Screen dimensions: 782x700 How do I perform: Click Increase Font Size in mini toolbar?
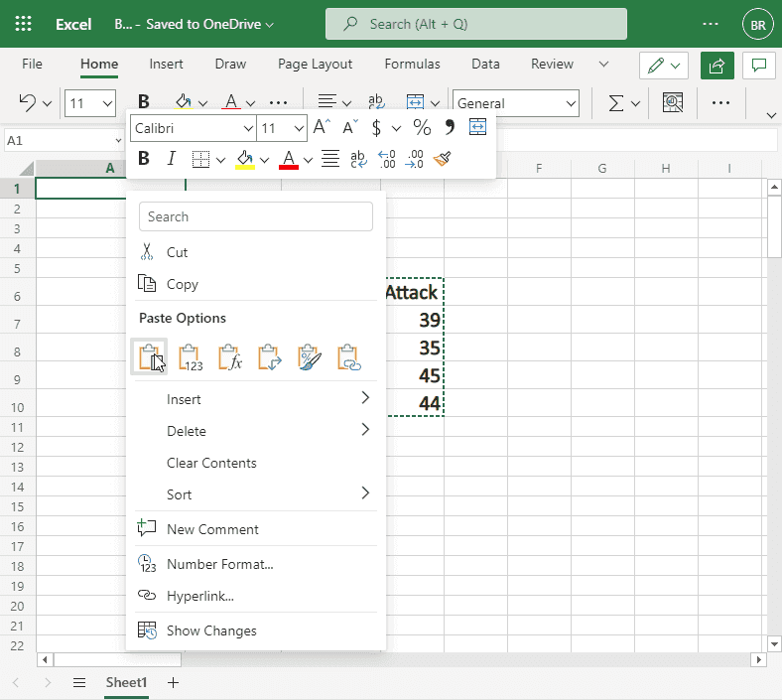(x=321, y=128)
